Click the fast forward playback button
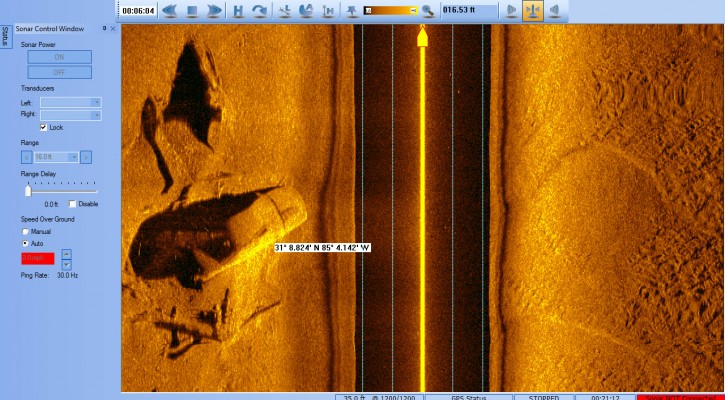725x400 pixels. point(213,11)
